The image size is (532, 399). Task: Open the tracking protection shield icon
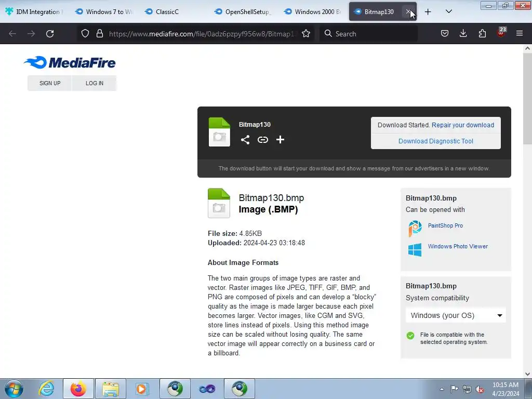85,33
